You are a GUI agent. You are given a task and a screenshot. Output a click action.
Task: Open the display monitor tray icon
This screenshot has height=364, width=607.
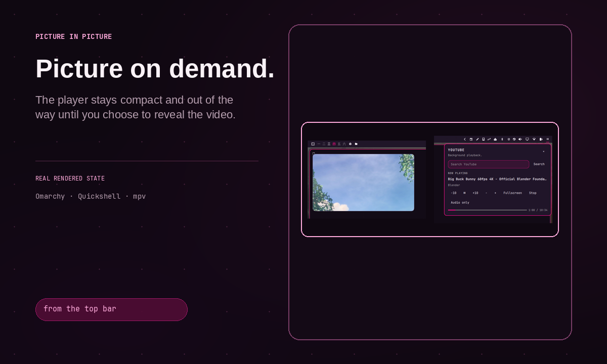pyautogui.click(x=527, y=139)
